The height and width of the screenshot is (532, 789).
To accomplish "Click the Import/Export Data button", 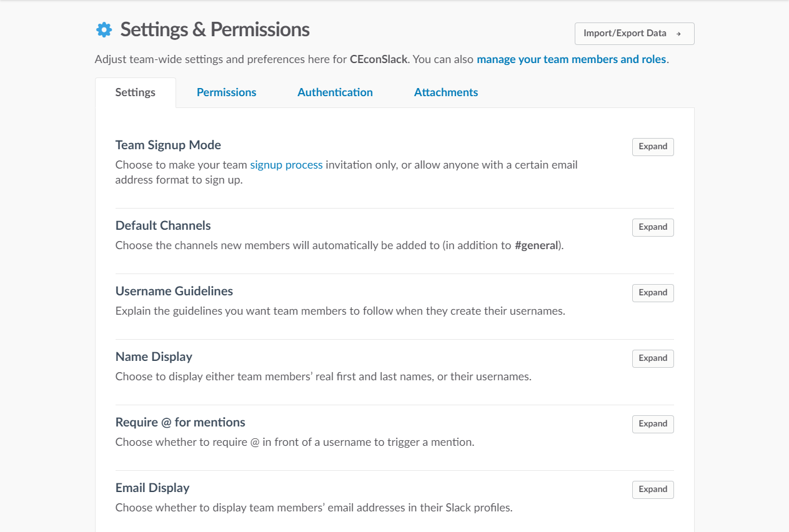I will [633, 34].
